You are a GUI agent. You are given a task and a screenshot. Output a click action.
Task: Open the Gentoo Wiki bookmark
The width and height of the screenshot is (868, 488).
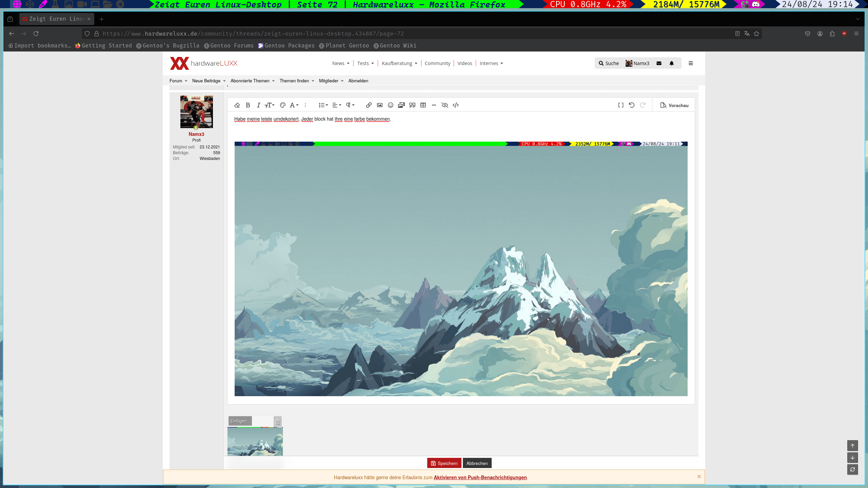[x=395, y=46]
